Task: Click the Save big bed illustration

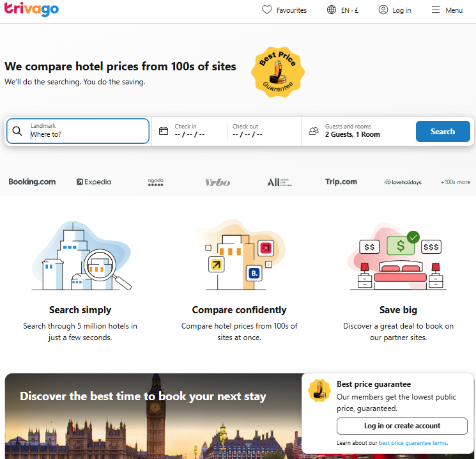Action: [x=398, y=257]
